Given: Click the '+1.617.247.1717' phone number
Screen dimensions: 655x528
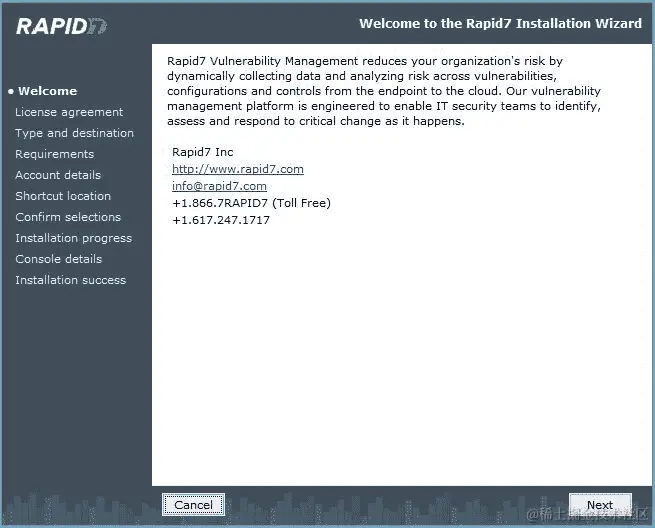Looking at the screenshot, I should point(221,220).
